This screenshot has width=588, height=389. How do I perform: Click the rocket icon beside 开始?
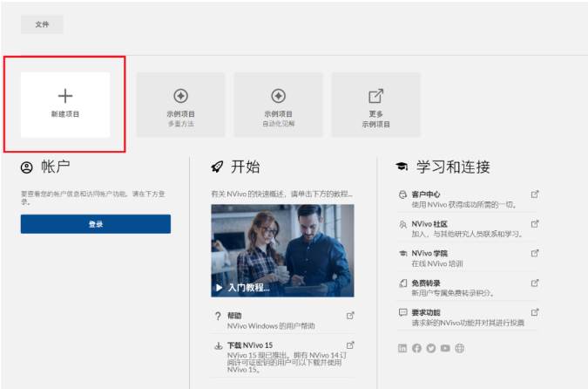(x=217, y=167)
